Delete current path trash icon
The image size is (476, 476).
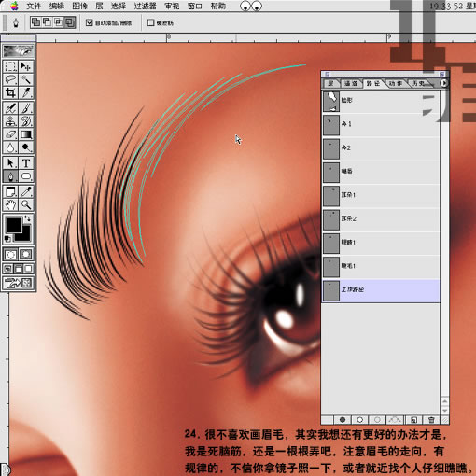click(431, 420)
